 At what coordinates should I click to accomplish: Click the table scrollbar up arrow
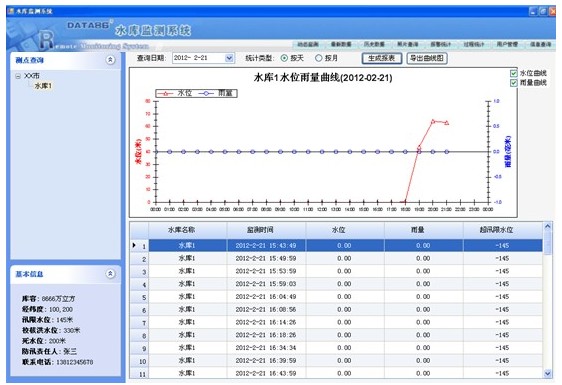coord(547,227)
